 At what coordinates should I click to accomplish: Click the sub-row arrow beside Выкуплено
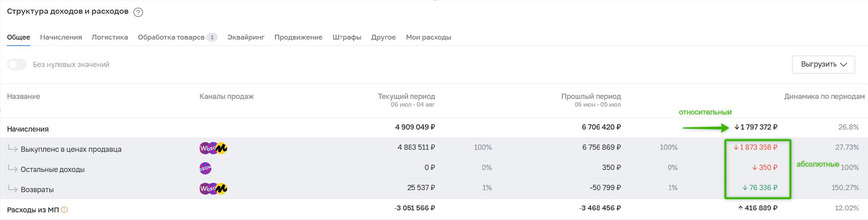coord(13,149)
